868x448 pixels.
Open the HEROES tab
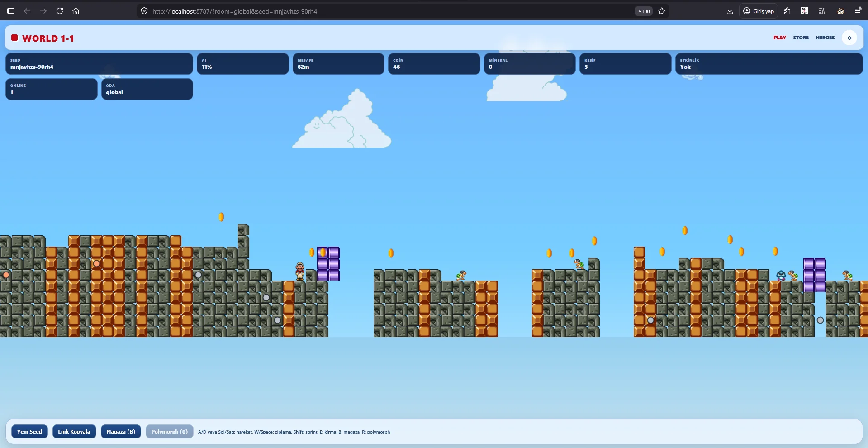click(825, 38)
